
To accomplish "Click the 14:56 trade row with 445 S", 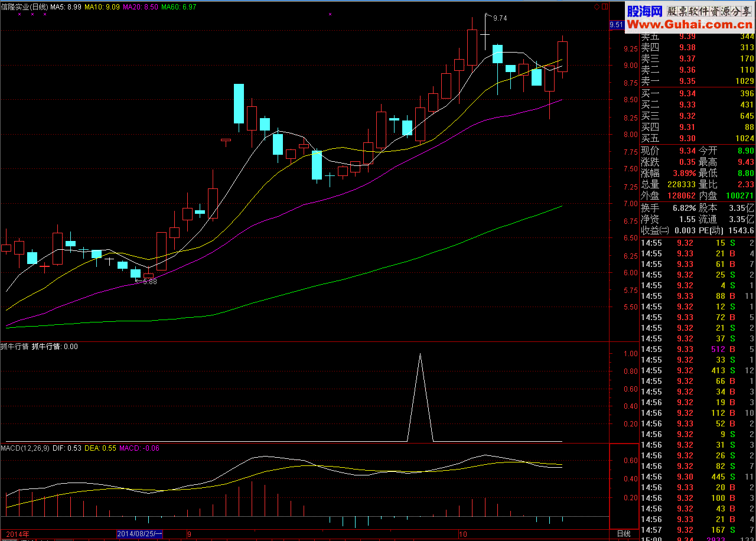I will pos(698,477).
